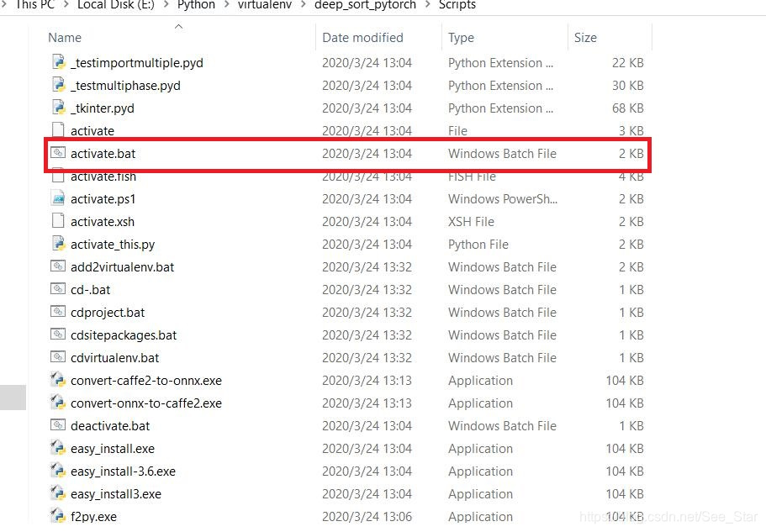The image size is (766, 532).
Task: Select the file named add2virtualenv.bat
Action: click(122, 267)
